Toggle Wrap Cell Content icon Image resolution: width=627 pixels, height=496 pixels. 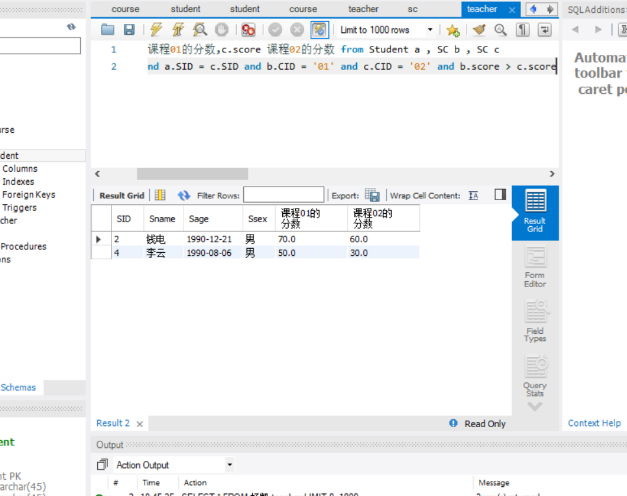(x=473, y=195)
